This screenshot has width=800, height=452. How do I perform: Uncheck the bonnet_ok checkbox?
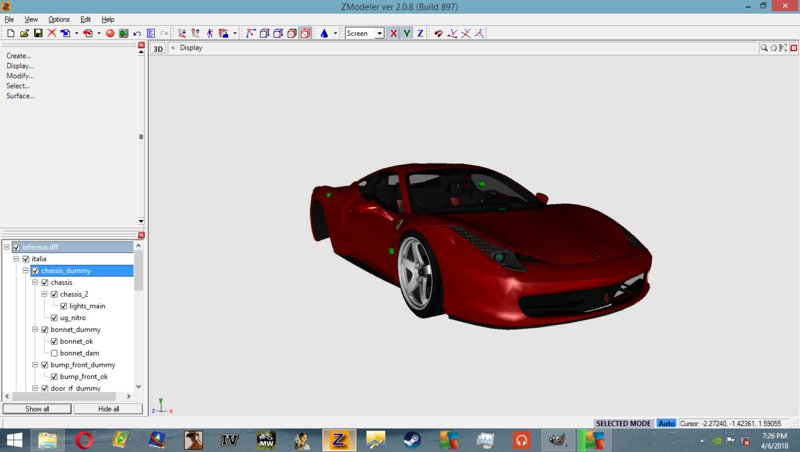[x=54, y=341]
